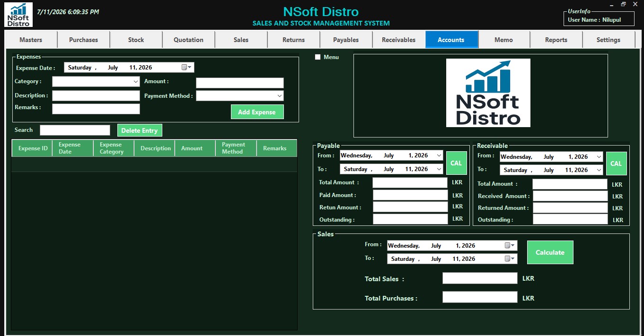Viewport: 644px width, 336px height.
Task: Close the NSoft Distro window
Action: [x=635, y=4]
